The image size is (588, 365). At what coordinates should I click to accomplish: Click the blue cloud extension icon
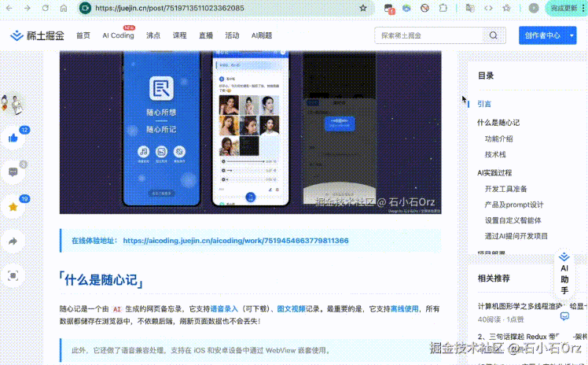click(x=406, y=8)
